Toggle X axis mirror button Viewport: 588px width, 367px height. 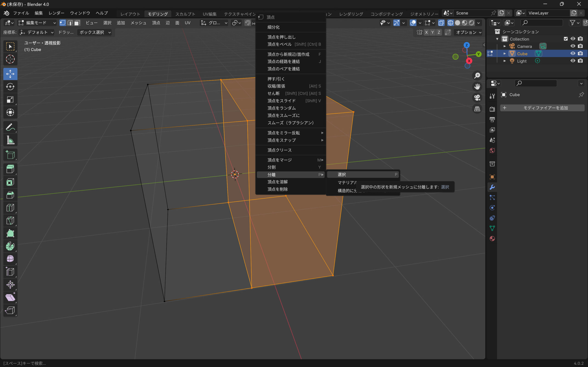tap(427, 32)
